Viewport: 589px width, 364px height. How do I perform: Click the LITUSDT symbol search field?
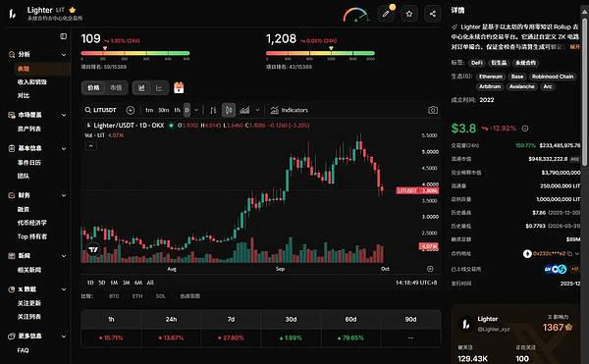pos(101,110)
